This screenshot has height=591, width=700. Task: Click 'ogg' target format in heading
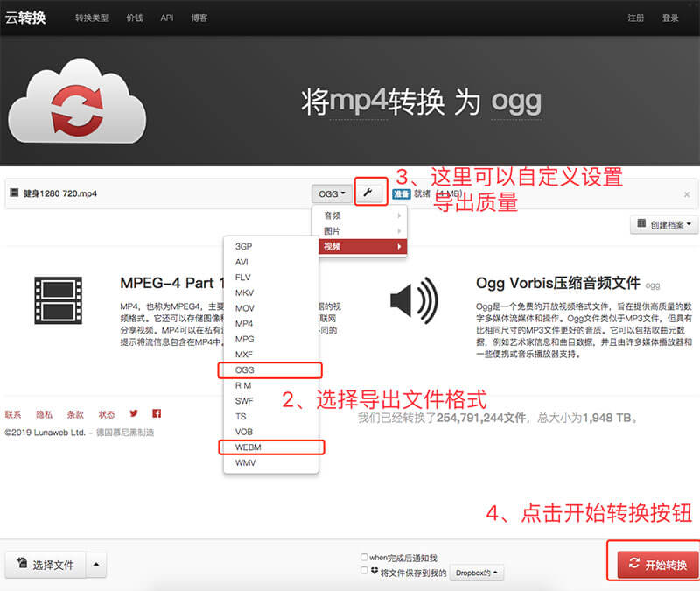[516, 102]
